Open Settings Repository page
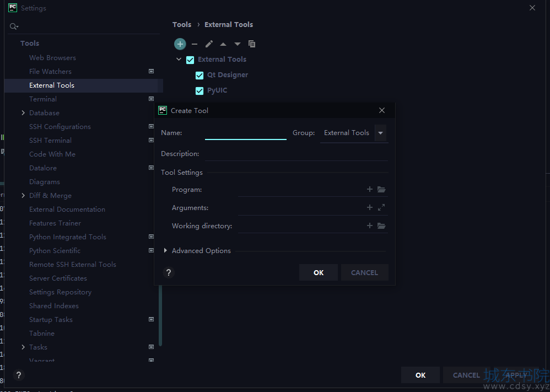 [x=60, y=292]
